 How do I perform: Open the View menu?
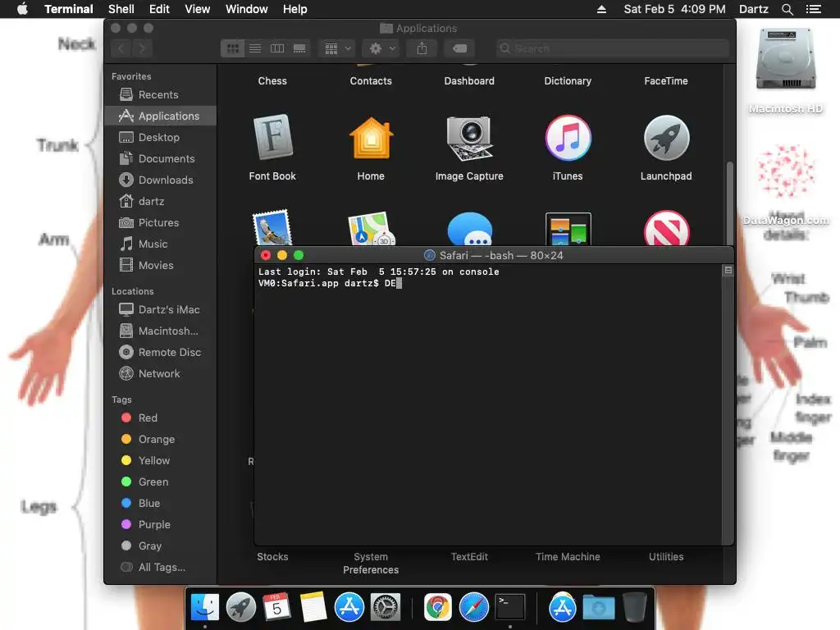click(197, 9)
